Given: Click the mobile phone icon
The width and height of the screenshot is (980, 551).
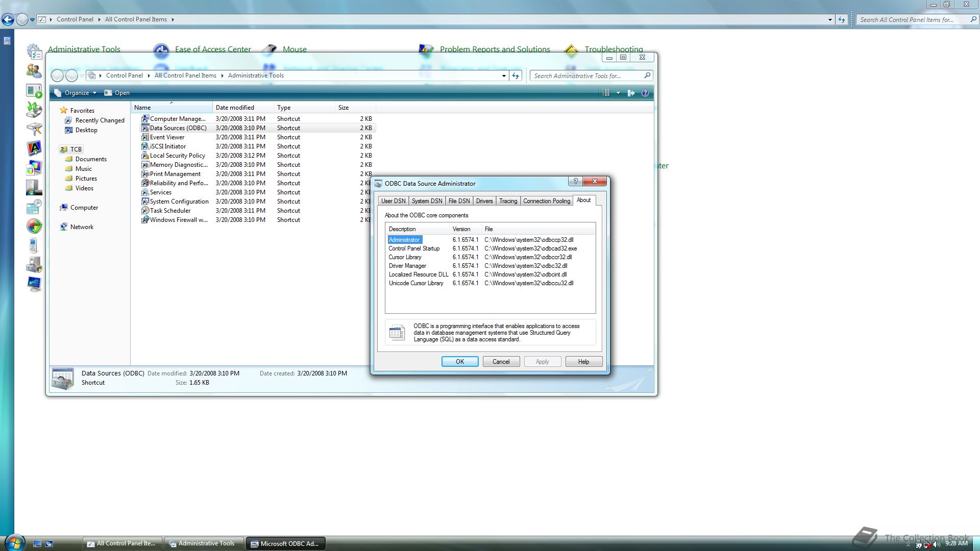Looking at the screenshot, I should [x=33, y=245].
